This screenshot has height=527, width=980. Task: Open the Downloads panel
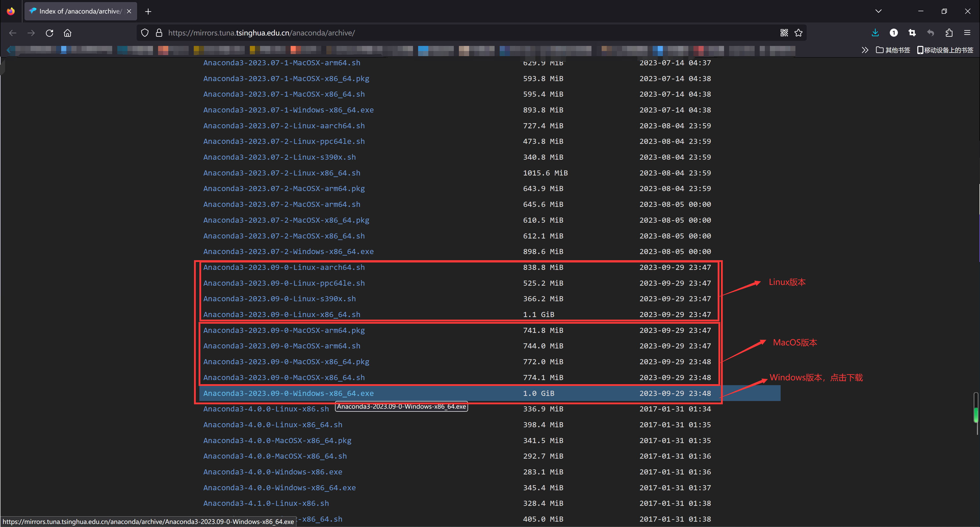click(875, 33)
